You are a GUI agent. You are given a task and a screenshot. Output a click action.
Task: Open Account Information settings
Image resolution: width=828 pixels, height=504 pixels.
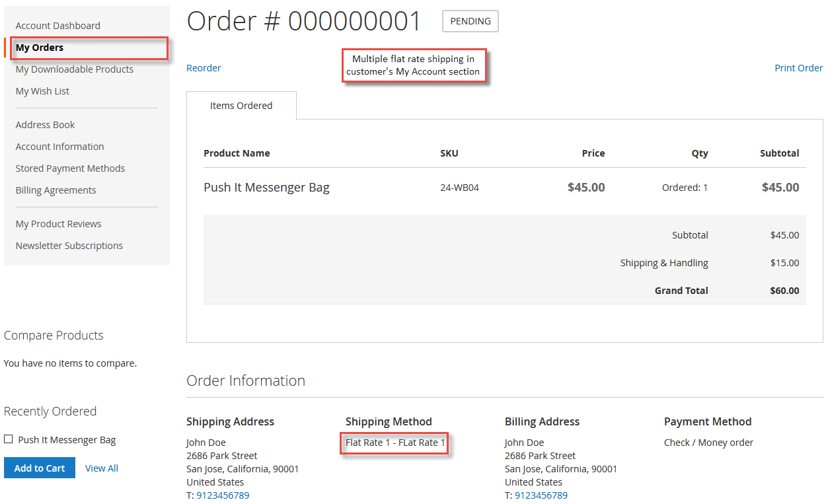click(59, 146)
